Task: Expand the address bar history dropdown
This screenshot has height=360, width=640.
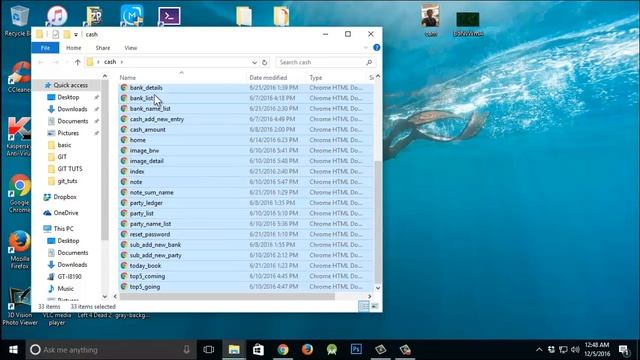Action: pyautogui.click(x=254, y=62)
